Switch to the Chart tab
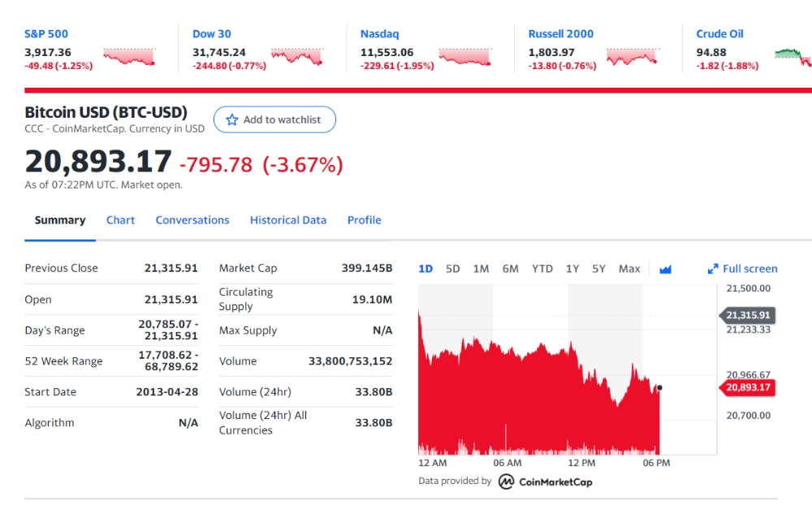The image size is (812, 510). 120,220
